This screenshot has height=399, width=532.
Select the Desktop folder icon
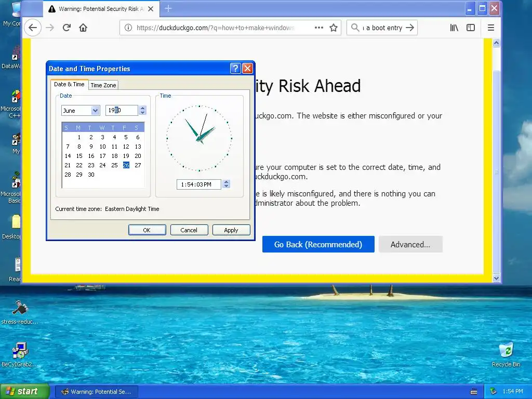(x=12, y=227)
